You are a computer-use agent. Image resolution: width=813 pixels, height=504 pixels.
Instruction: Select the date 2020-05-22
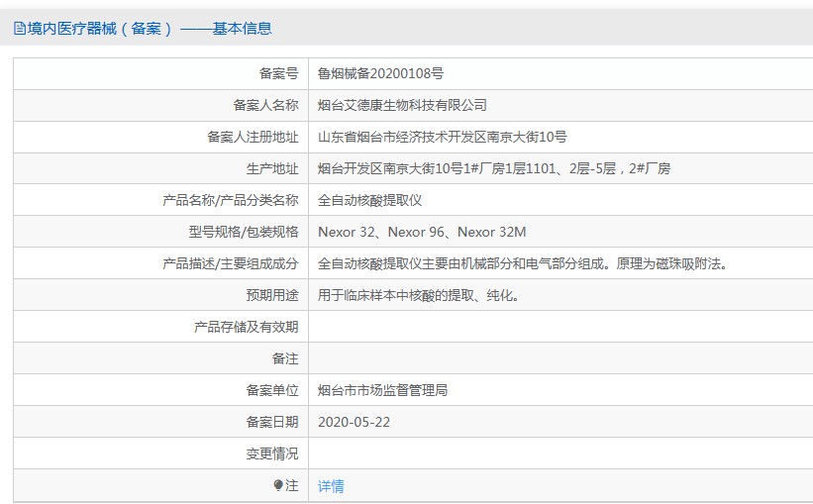coord(354,422)
